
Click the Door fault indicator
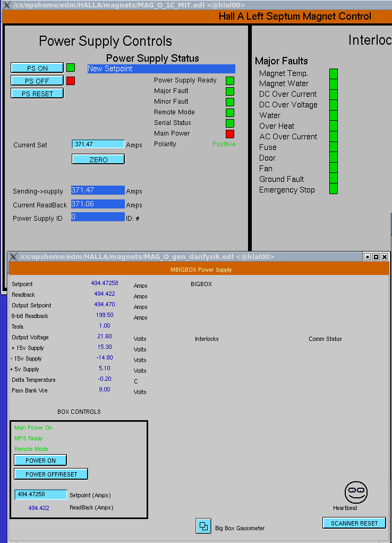click(x=334, y=157)
